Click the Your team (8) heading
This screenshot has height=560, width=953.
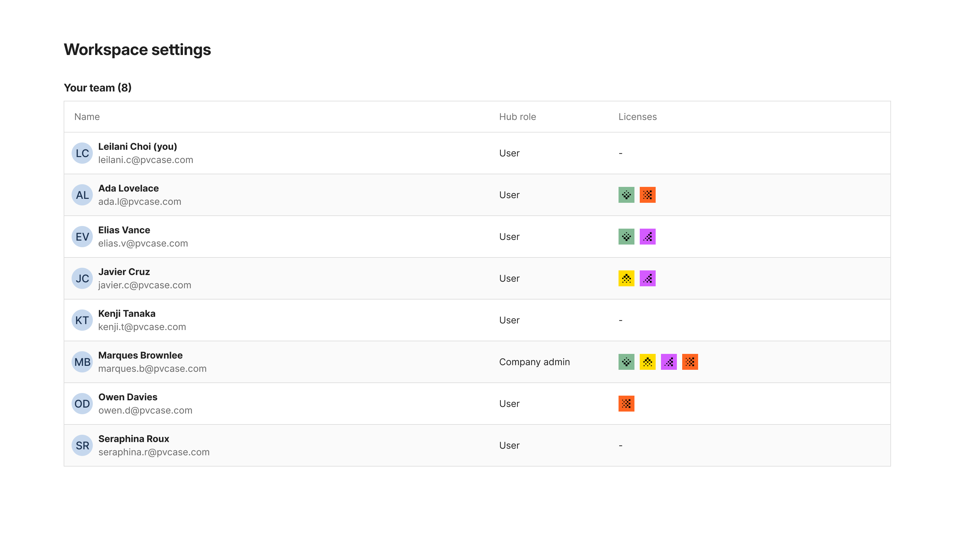click(x=97, y=87)
